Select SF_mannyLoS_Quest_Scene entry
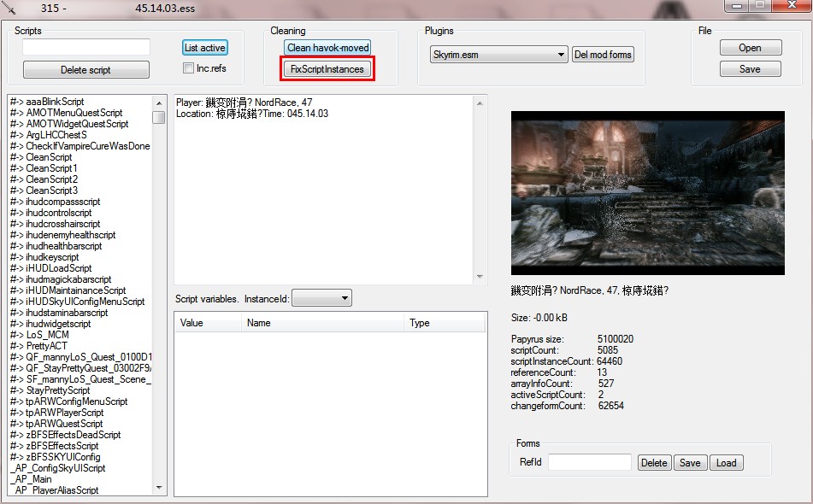 point(81,379)
